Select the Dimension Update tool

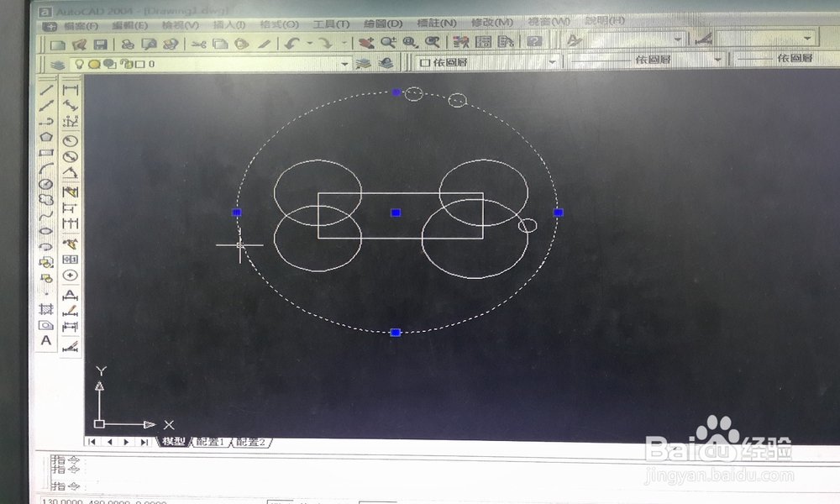pyautogui.click(x=71, y=327)
